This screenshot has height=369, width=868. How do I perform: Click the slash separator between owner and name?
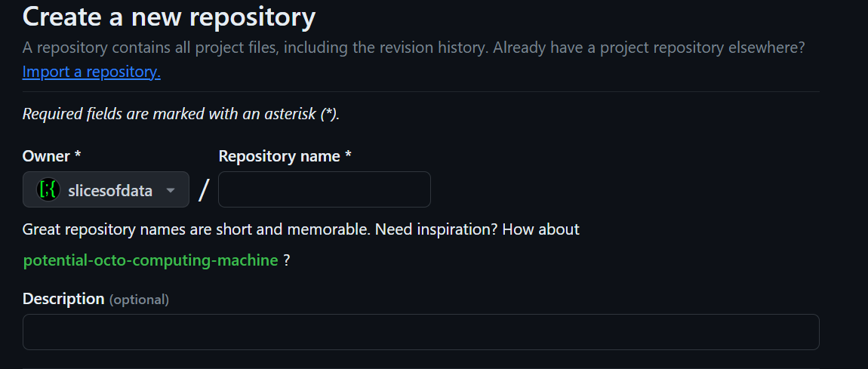(204, 189)
